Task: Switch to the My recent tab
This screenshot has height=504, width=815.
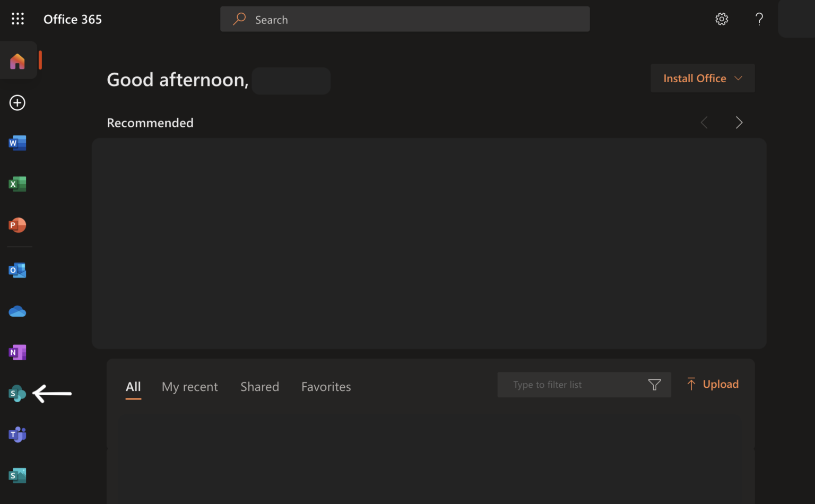Action: 189,387
